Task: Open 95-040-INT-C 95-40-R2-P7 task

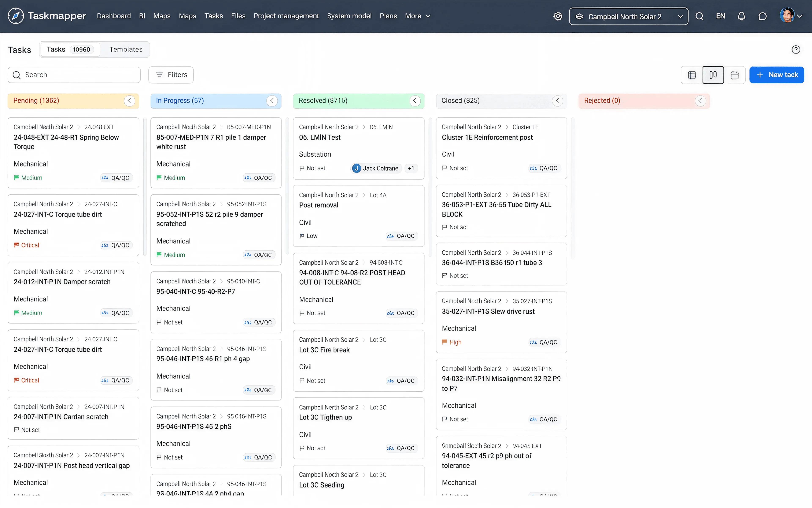Action: pyautogui.click(x=196, y=292)
